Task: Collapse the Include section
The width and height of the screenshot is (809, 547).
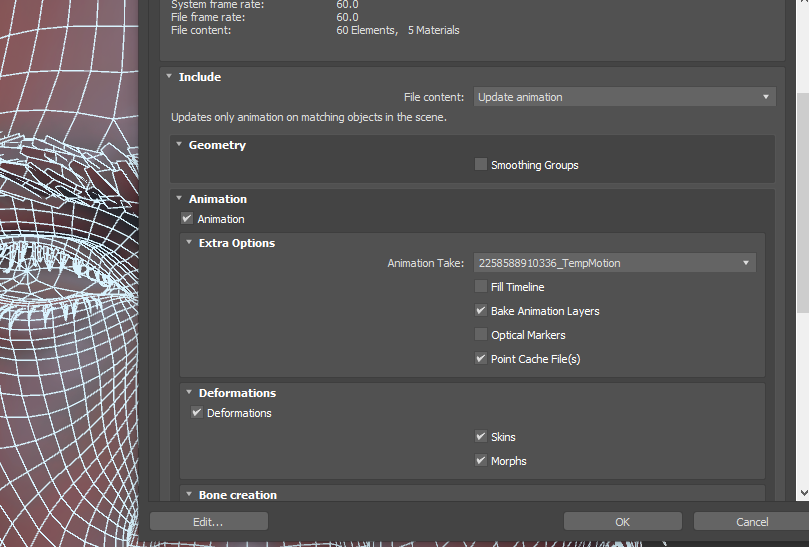Action: (x=169, y=76)
